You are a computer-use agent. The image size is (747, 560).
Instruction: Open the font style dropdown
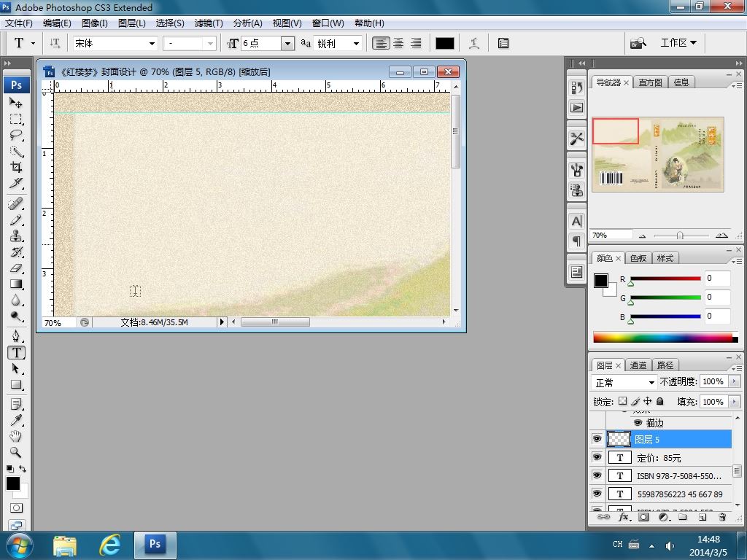[209, 43]
